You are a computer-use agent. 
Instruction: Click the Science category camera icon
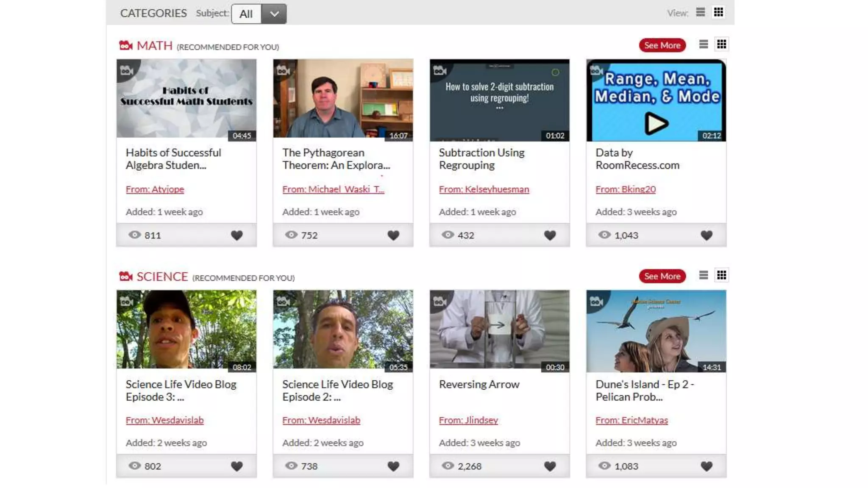click(x=126, y=277)
